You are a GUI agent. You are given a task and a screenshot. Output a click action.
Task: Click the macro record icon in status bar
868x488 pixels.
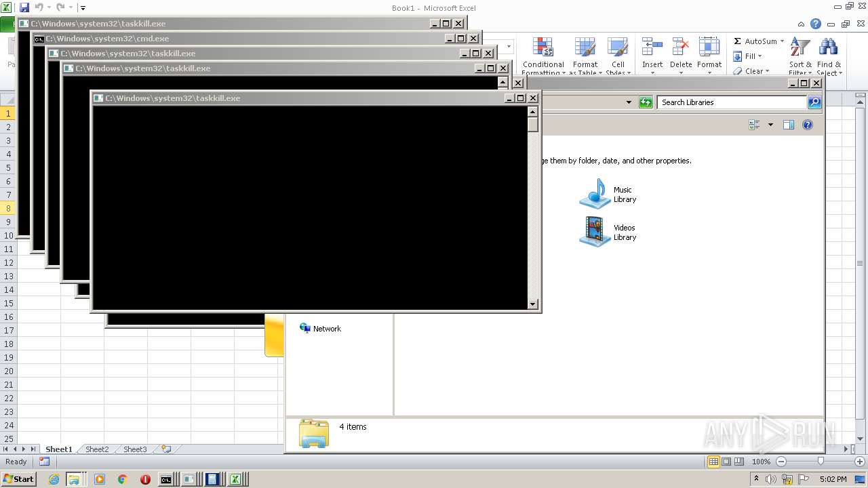tap(45, 462)
